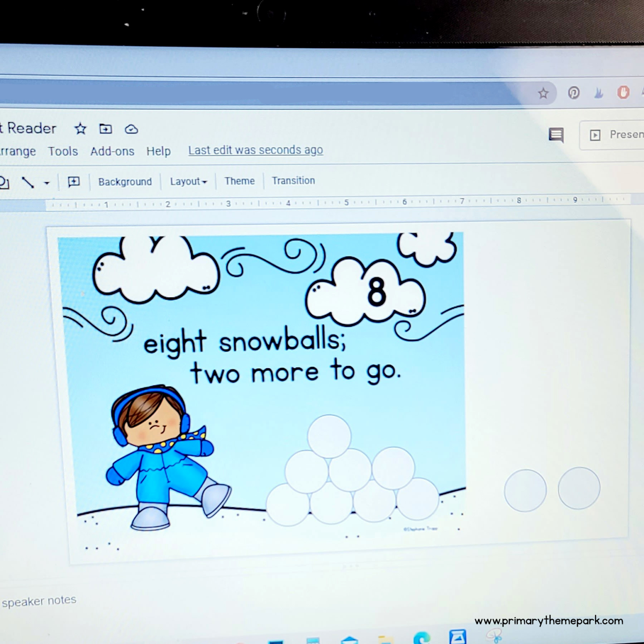Screen dimensions: 644x644
Task: Insert a new comment
Action: point(74,182)
